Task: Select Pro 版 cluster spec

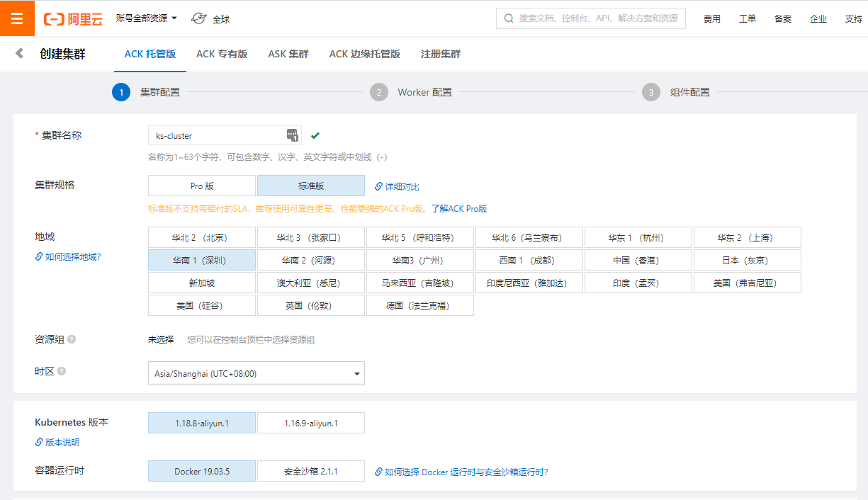Action: click(x=202, y=186)
